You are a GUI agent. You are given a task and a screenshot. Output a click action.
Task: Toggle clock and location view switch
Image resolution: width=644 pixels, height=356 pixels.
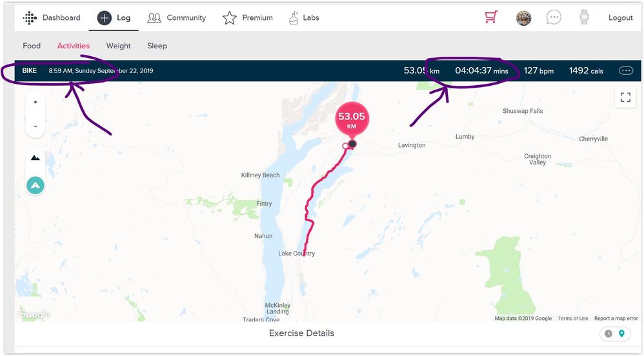615,333
